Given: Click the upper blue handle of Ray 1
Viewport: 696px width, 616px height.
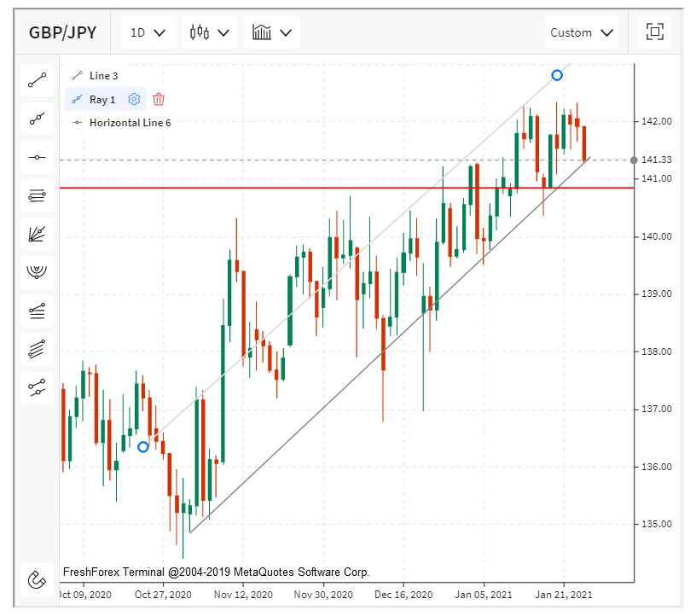Looking at the screenshot, I should click(x=557, y=75).
